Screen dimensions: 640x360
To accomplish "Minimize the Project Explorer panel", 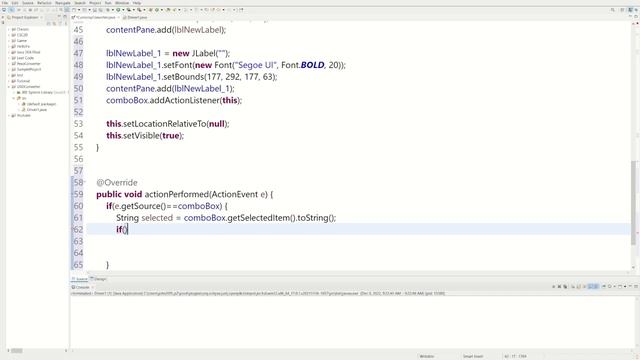I will click(x=59, y=17).
